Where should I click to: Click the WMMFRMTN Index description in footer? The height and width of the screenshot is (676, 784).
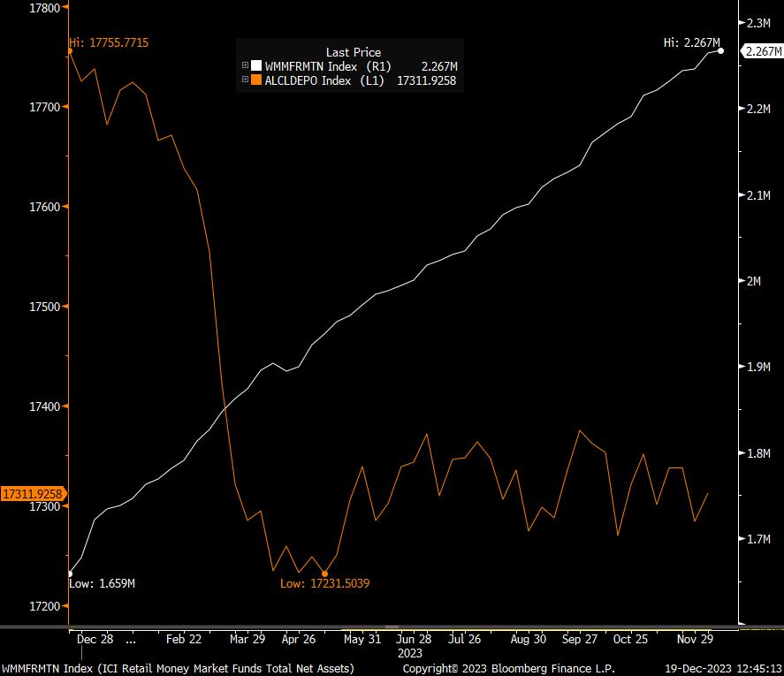point(178,668)
